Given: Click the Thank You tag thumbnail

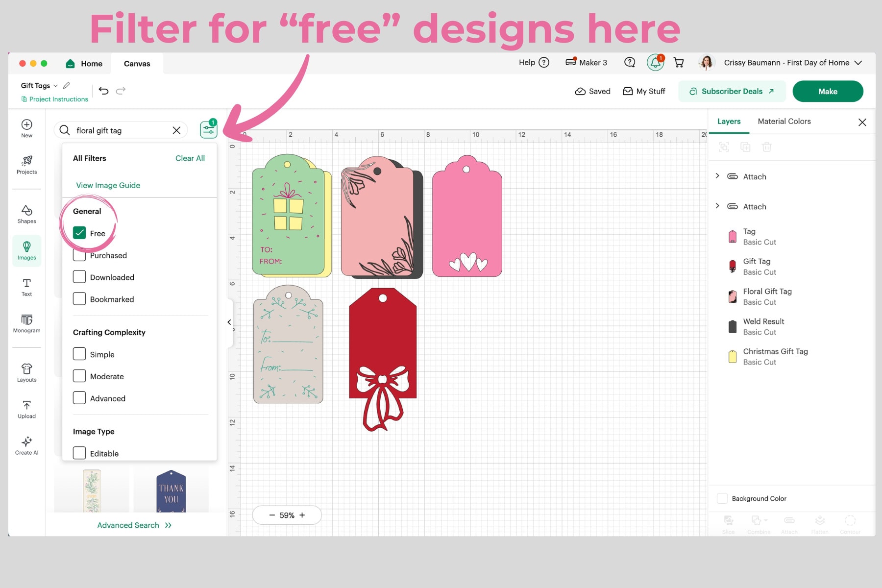Looking at the screenshot, I should coord(171,491).
